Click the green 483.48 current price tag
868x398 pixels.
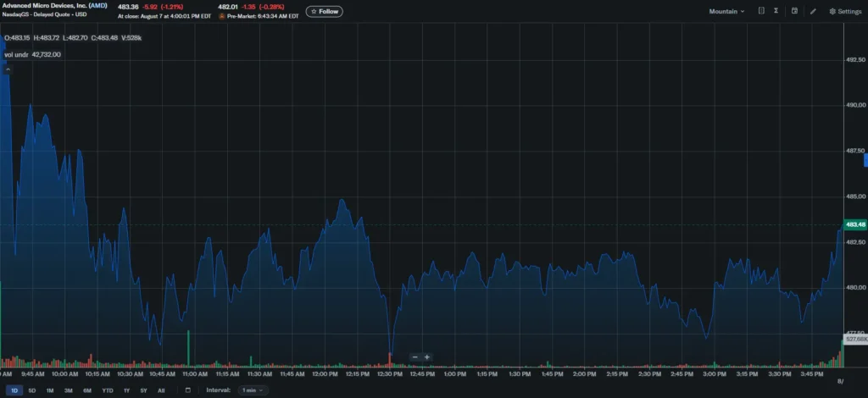click(856, 224)
